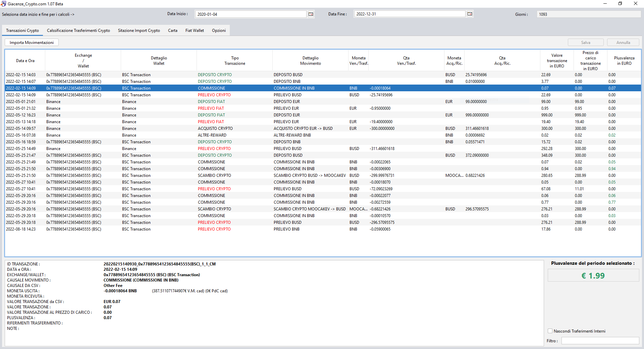Switch to the Sitazione Import Crypto tab

[139, 30]
